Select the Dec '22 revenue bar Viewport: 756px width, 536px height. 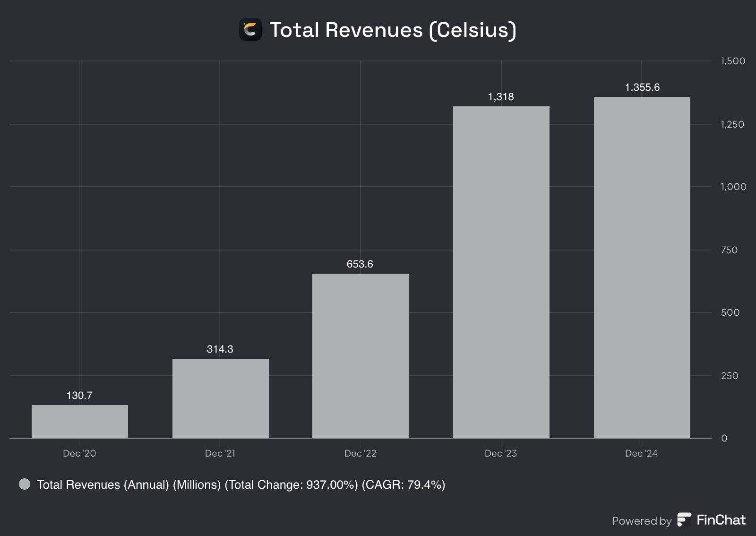point(361,355)
